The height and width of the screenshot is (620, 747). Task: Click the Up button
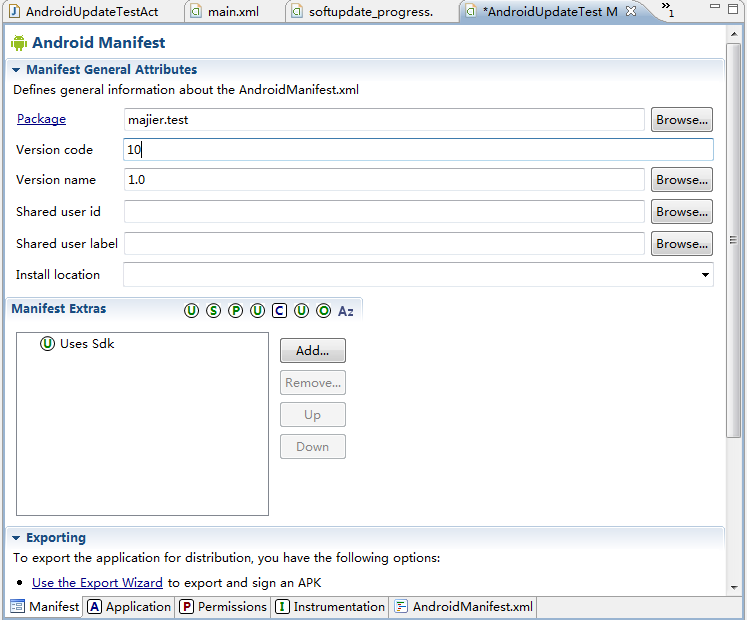pyautogui.click(x=313, y=415)
